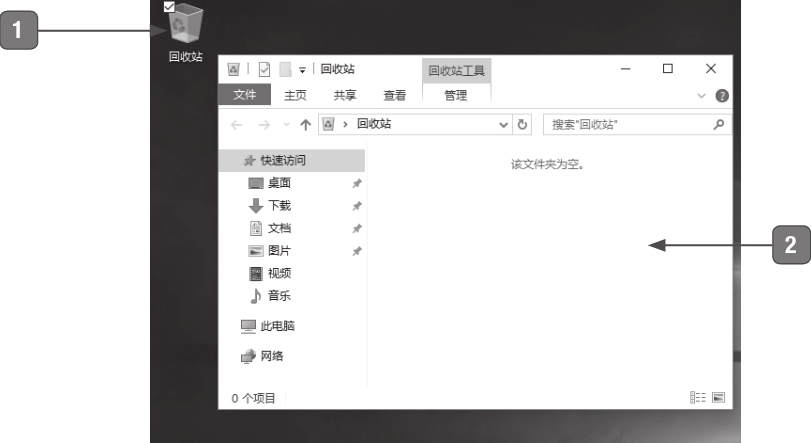
Task: Expand the ribbon with the chevron
Action: click(x=701, y=96)
